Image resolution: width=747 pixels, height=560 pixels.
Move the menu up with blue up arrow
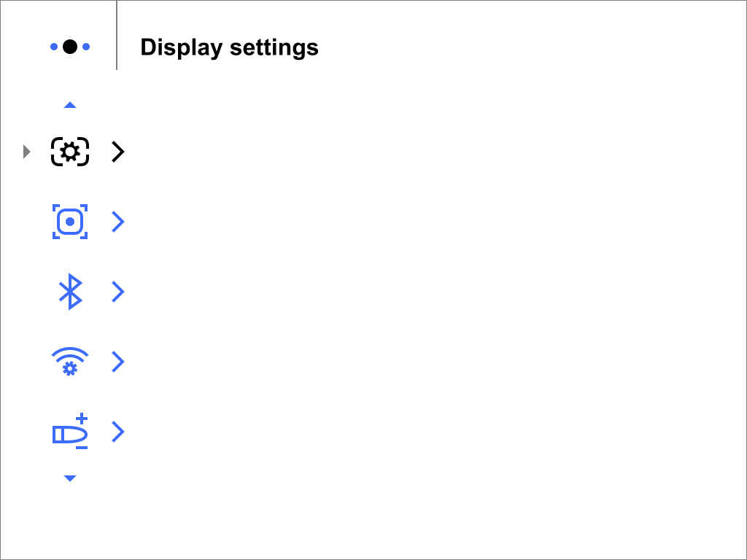[x=70, y=105]
